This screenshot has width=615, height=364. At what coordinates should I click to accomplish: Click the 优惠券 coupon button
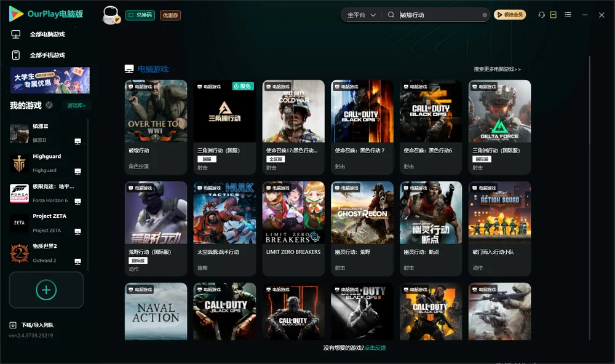coord(170,15)
